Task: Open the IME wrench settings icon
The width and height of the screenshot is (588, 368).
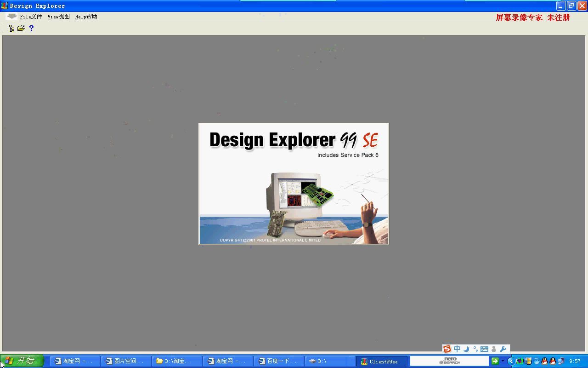Action: 503,349
